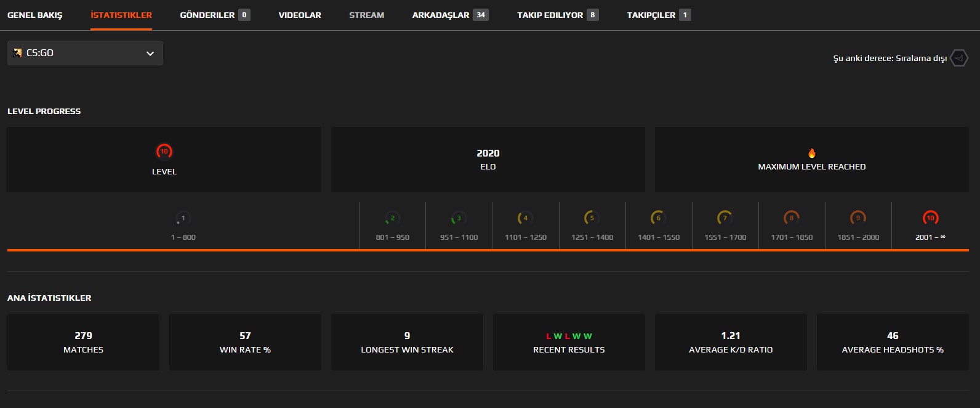Expand game selector using chevron arrow
Image resolution: width=980 pixels, height=408 pixels.
(x=150, y=54)
